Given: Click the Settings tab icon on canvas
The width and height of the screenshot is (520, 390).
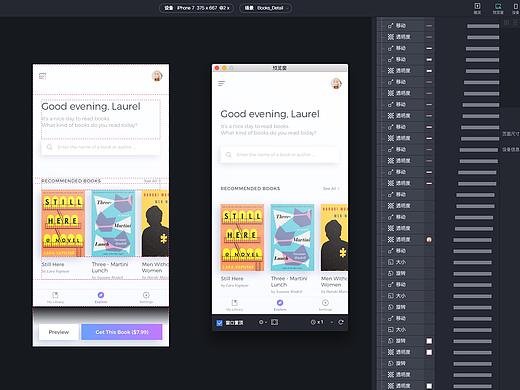Looking at the screenshot, I should click(x=146, y=295).
